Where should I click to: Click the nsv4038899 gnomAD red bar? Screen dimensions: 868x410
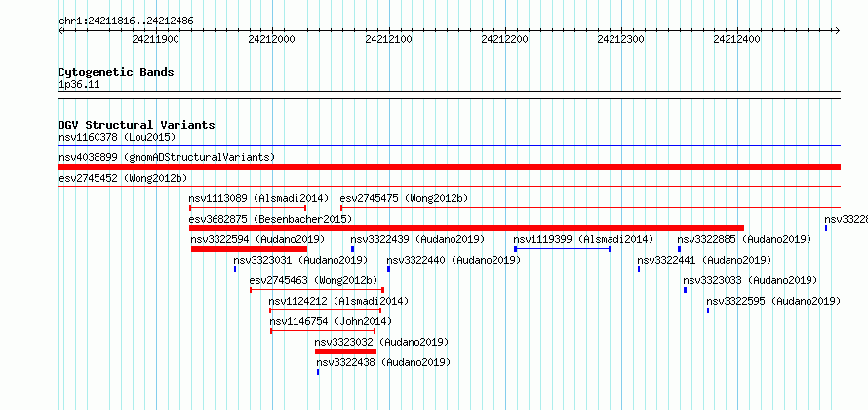pos(449,167)
